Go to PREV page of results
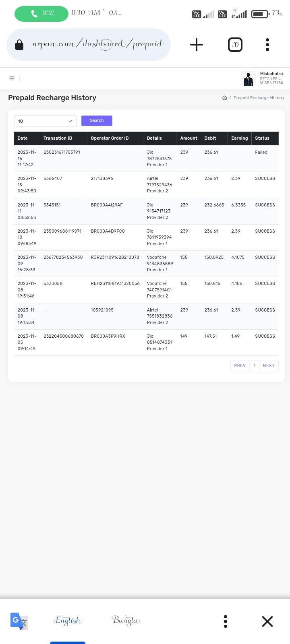This screenshot has height=644, width=290. pyautogui.click(x=240, y=365)
